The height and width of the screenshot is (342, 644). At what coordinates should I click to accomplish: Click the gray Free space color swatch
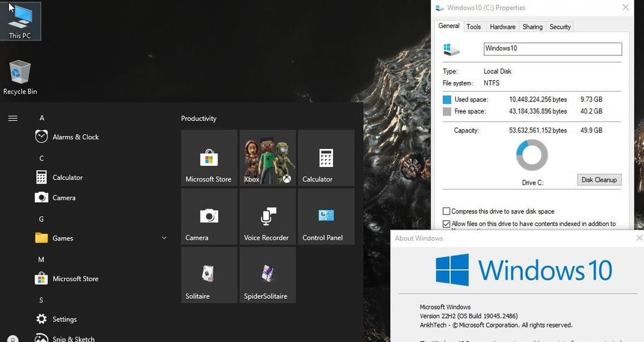447,111
